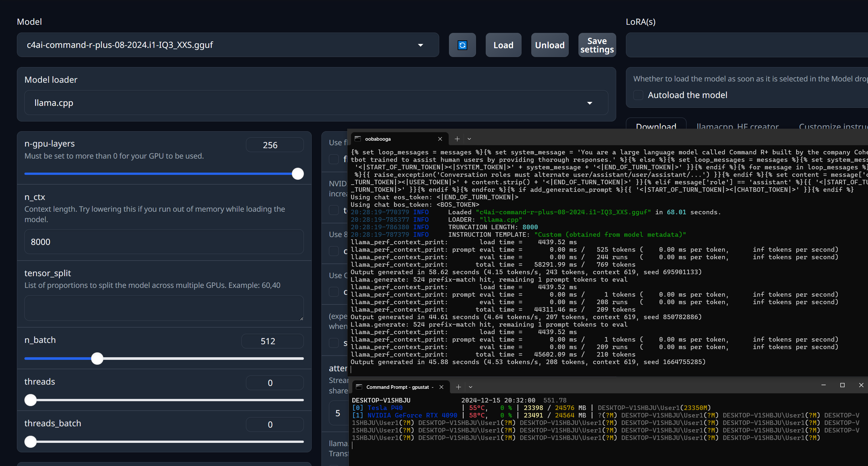868x466 pixels.
Task: Click the 'Using chat bos_token: <BOS_TOKEN>' line
Action: click(x=415, y=204)
